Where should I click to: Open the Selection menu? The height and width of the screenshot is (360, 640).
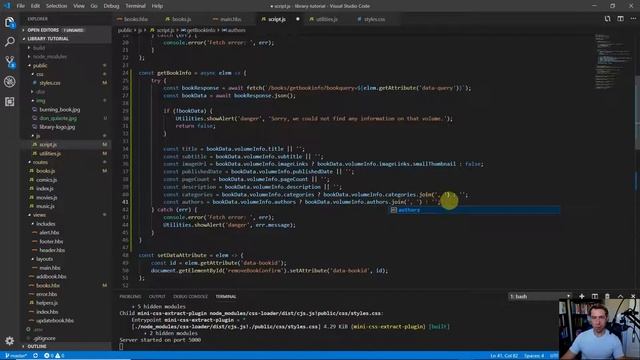tap(56, 6)
